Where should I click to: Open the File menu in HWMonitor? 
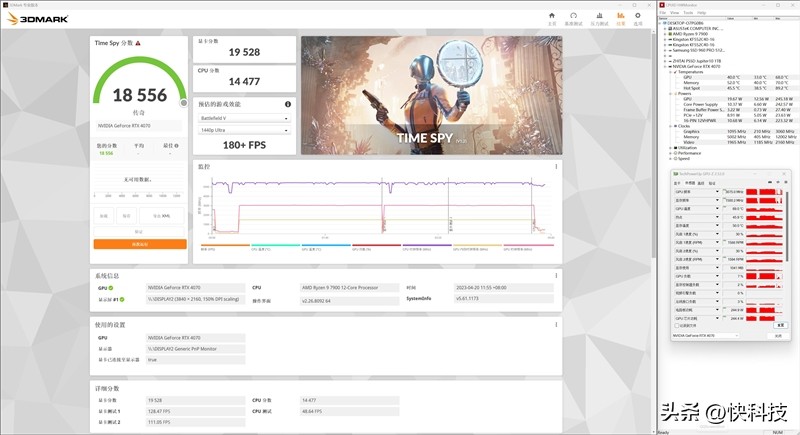[663, 12]
